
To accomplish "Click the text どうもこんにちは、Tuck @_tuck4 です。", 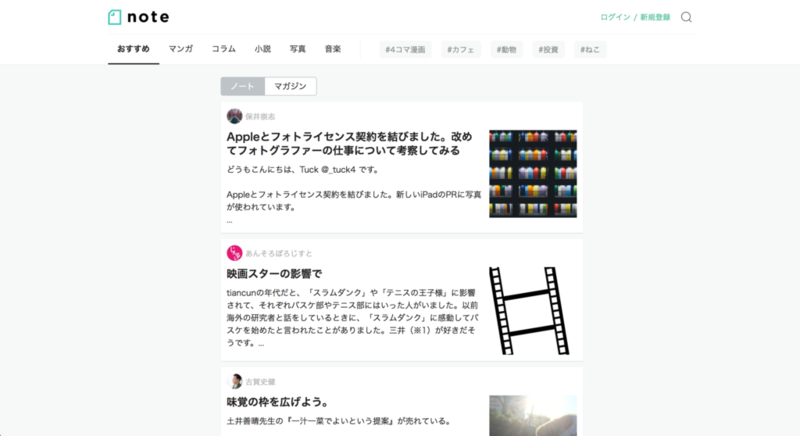I will pyautogui.click(x=304, y=170).
